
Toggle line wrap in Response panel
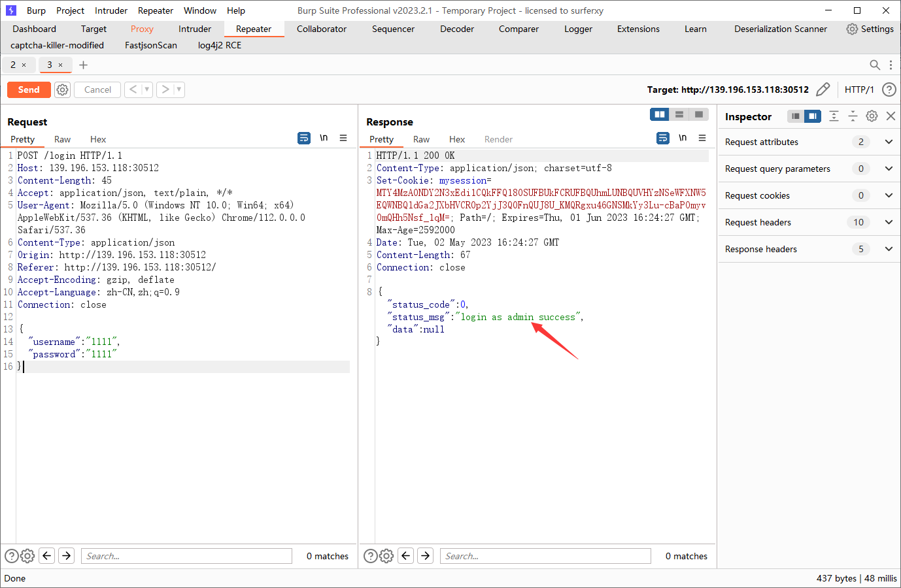(663, 138)
